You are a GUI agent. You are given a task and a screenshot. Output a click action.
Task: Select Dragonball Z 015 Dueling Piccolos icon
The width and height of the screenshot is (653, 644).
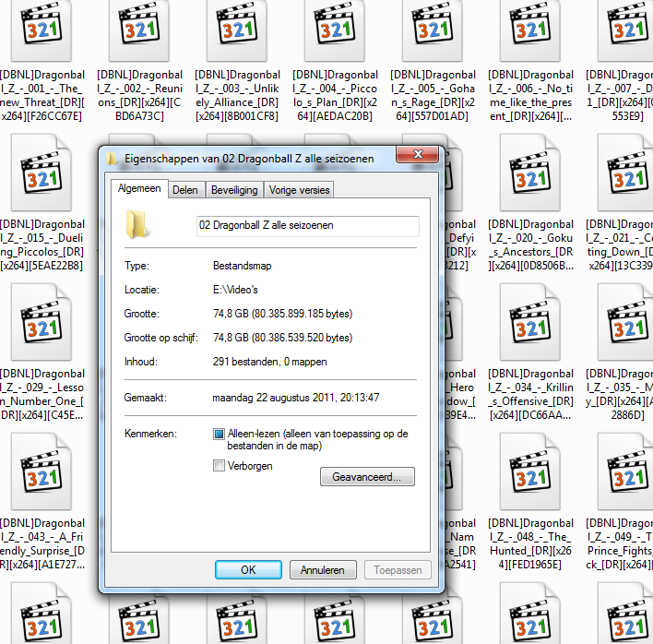tap(42, 173)
